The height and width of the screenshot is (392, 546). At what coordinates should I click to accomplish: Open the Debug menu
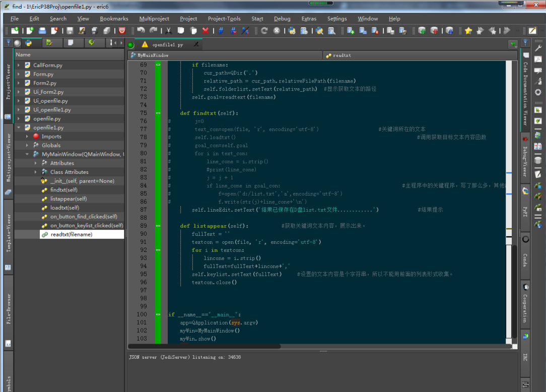(x=282, y=19)
